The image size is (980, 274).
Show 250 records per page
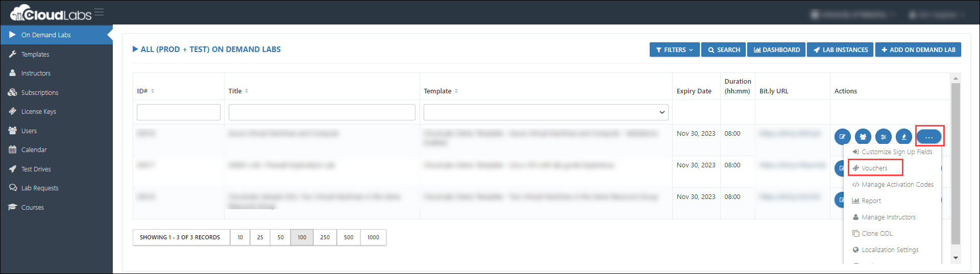pyautogui.click(x=325, y=237)
